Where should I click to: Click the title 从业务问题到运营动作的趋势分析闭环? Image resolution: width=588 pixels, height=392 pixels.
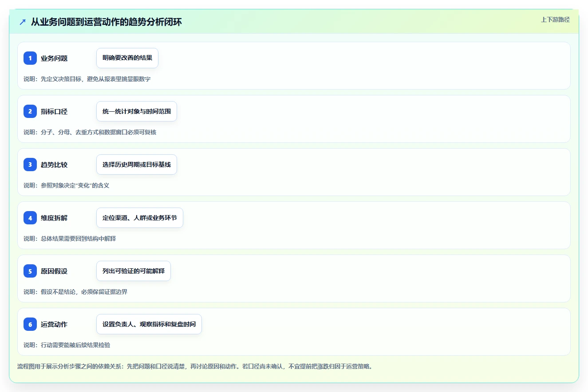pos(107,22)
